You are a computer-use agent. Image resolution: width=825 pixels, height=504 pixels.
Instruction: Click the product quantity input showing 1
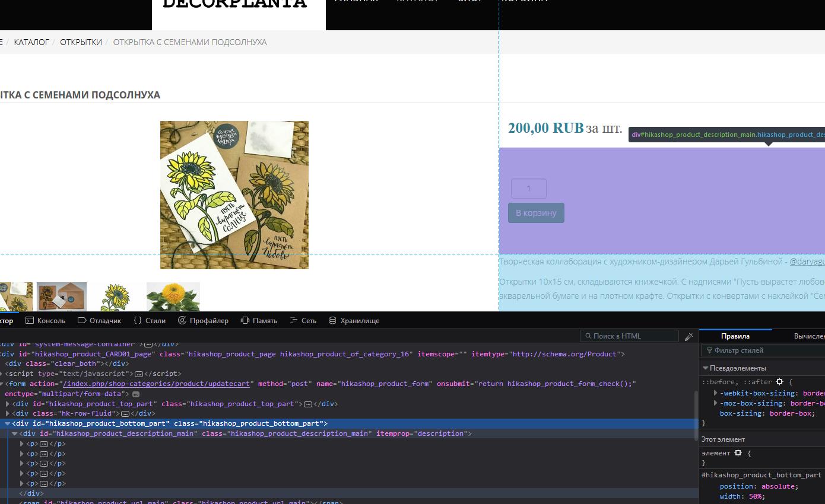pyautogui.click(x=529, y=189)
